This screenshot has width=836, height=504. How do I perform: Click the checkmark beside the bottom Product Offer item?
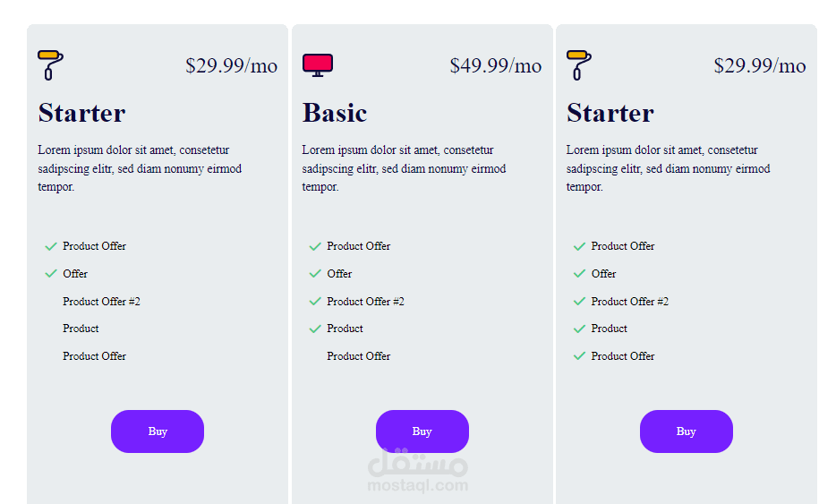(579, 356)
